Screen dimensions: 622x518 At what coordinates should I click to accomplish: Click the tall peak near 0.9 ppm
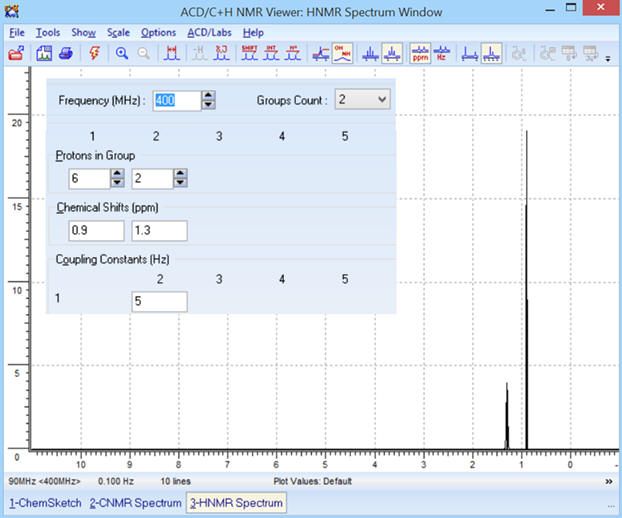pyautogui.click(x=526, y=290)
